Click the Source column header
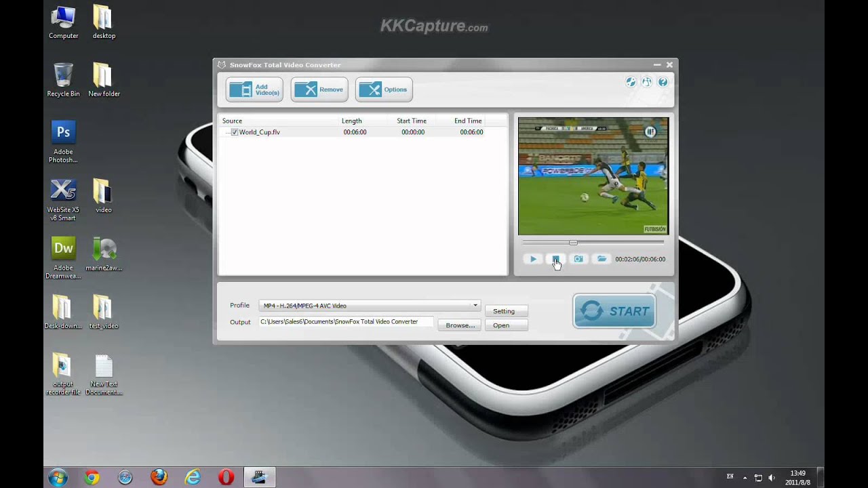This screenshot has width=868, height=488. (278, 121)
